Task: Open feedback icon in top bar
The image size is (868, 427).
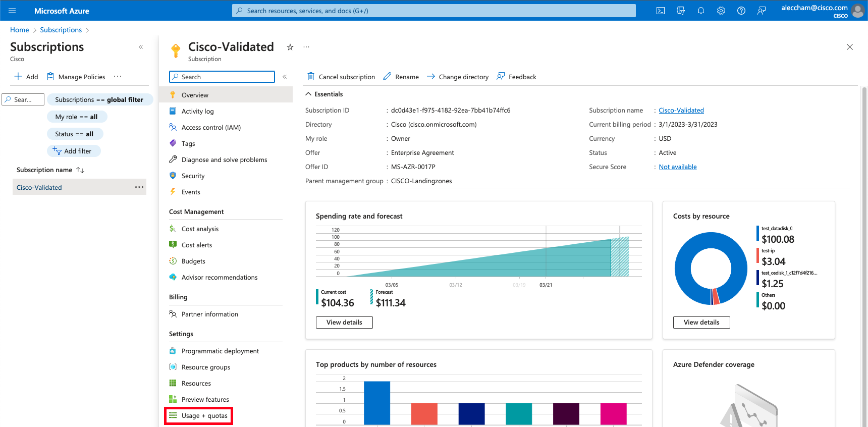Action: pos(762,11)
